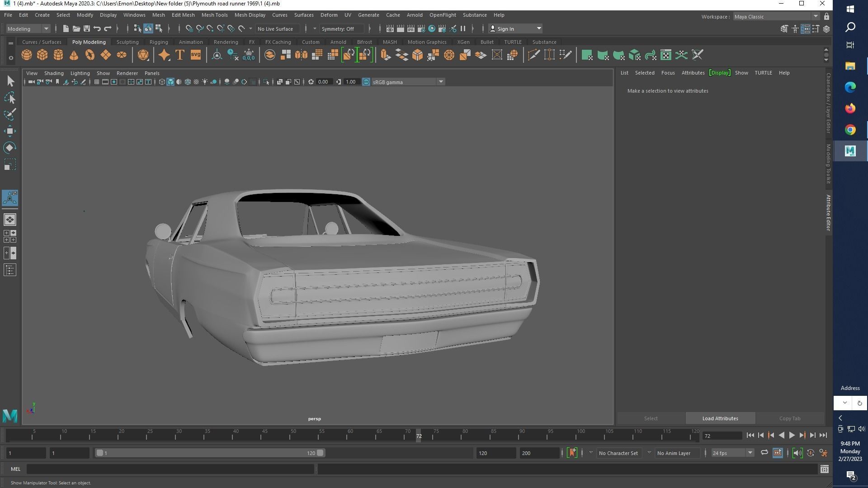Switch to the Sculpting shelf tab
The height and width of the screenshot is (488, 868).
[127, 42]
